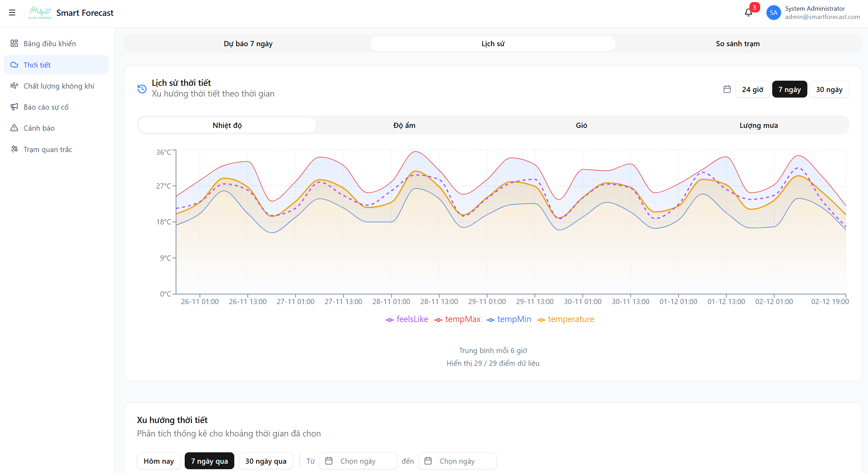Open Cảnh báo alerts page

tap(39, 128)
